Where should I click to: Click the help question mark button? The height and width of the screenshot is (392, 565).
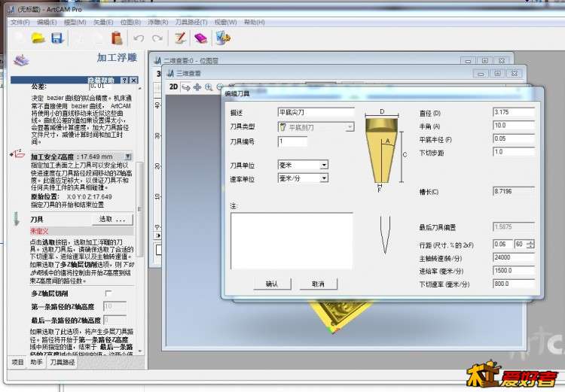pyautogui.click(x=124, y=81)
